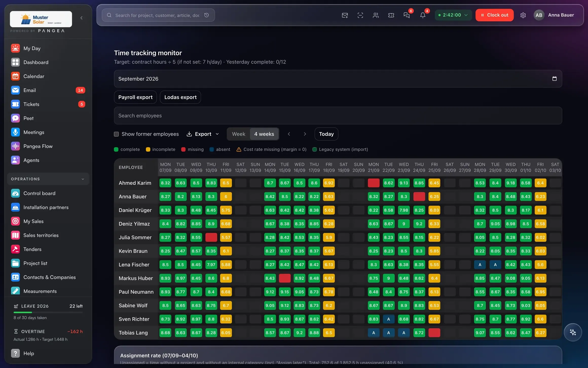This screenshot has height=368, width=588.
Task: Click Ahmed Karim's red missing cell on 21/09
Action: coord(374,183)
